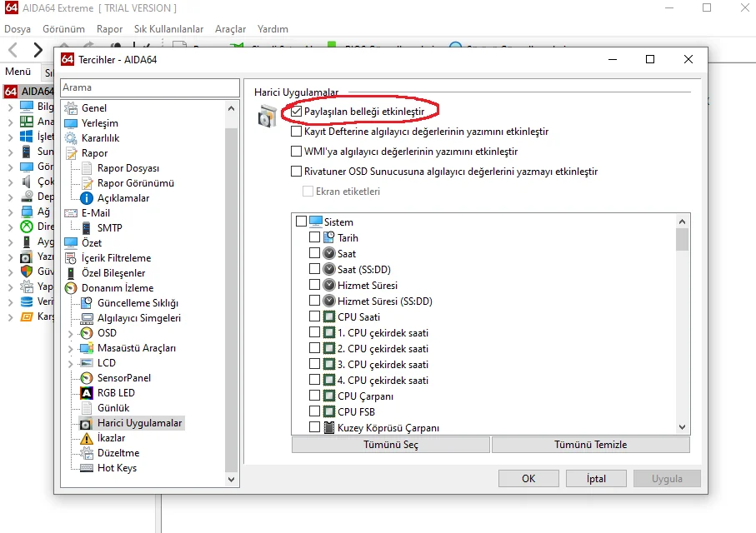Click sensor list scroll down arrow
The width and height of the screenshot is (756, 533).
(x=682, y=427)
